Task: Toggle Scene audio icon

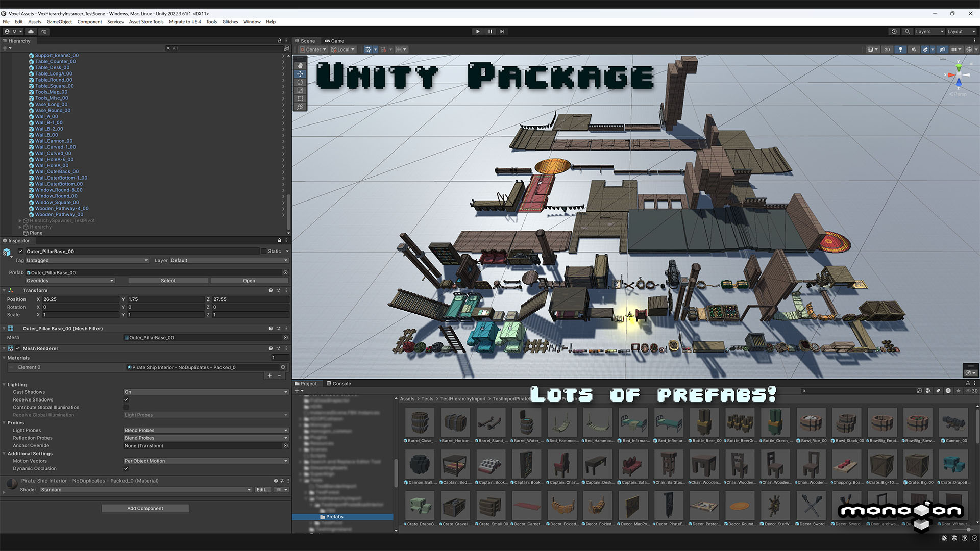Action: tap(914, 49)
